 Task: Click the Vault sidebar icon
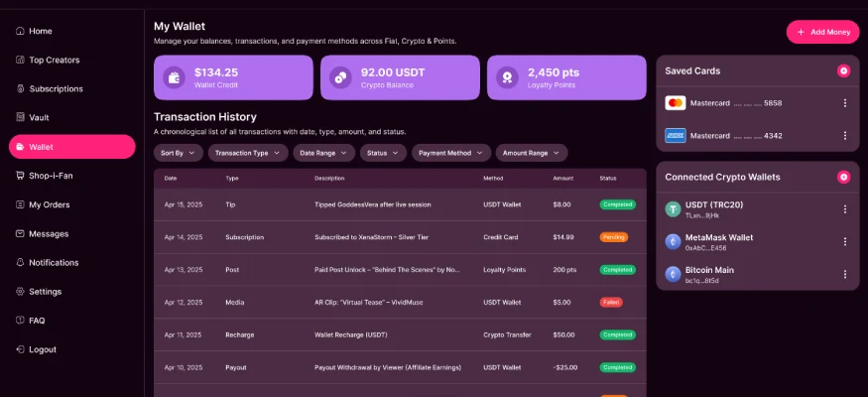pyautogui.click(x=20, y=117)
